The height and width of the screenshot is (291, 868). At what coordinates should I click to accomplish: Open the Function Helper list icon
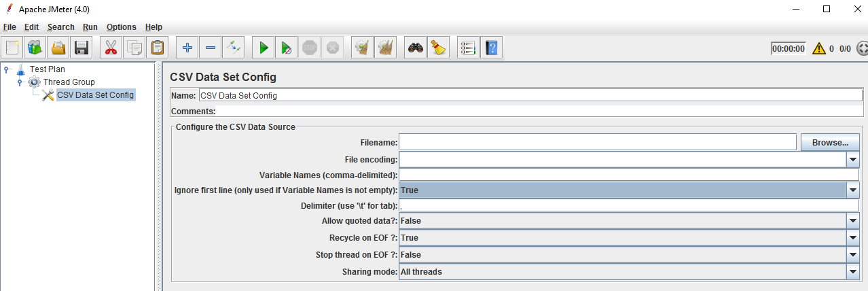[x=467, y=48]
